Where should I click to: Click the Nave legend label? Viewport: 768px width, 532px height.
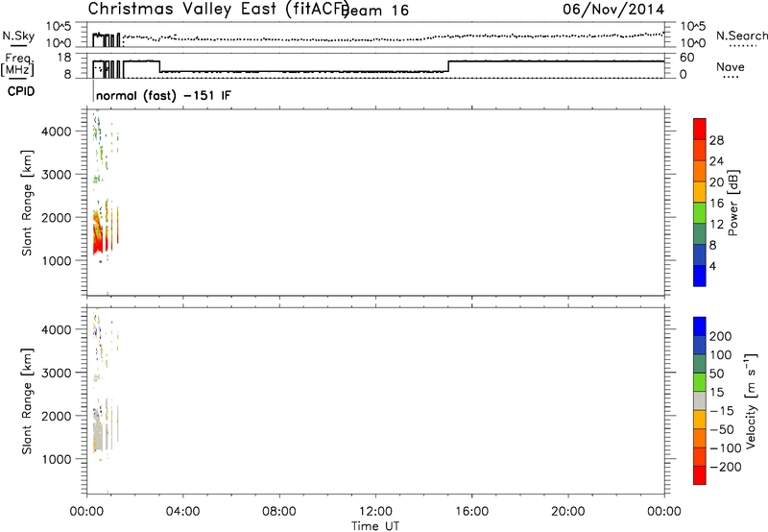[731, 67]
